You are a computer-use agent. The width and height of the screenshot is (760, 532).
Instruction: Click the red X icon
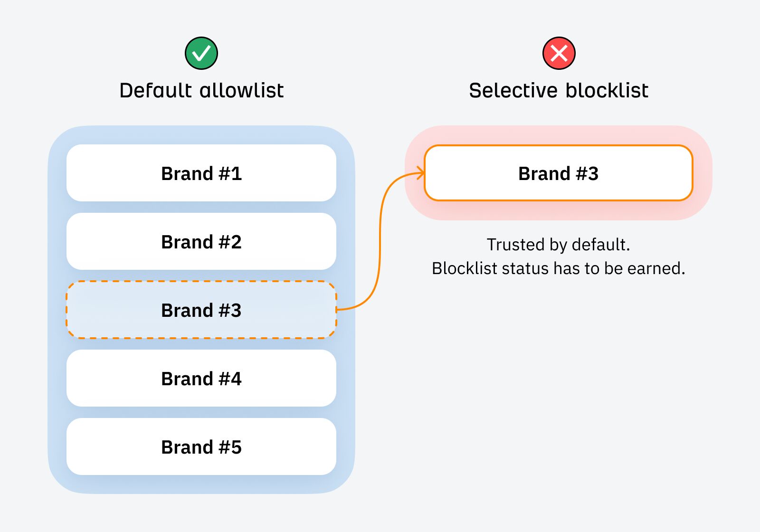tap(559, 53)
